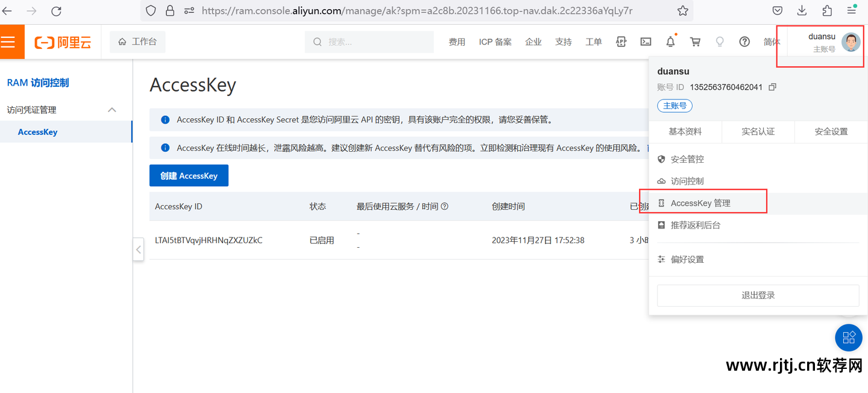Open the shopping cart icon
This screenshot has height=393, width=868.
pos(695,42)
